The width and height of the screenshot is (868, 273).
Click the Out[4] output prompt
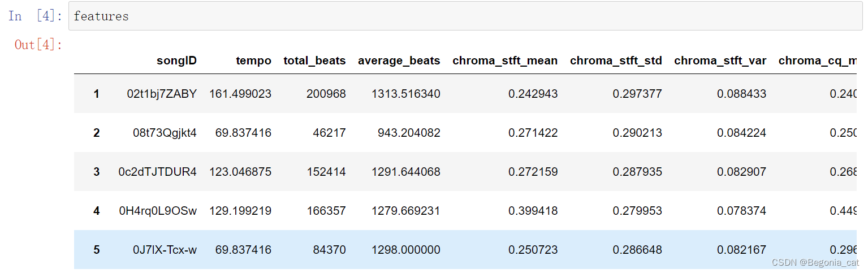[38, 45]
